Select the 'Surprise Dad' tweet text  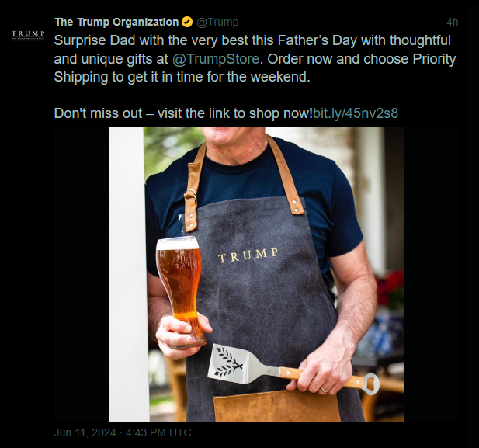[255, 59]
